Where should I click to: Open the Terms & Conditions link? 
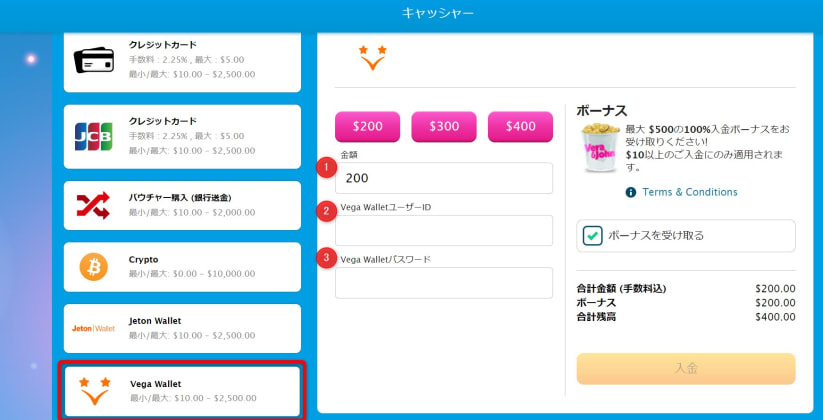690,192
